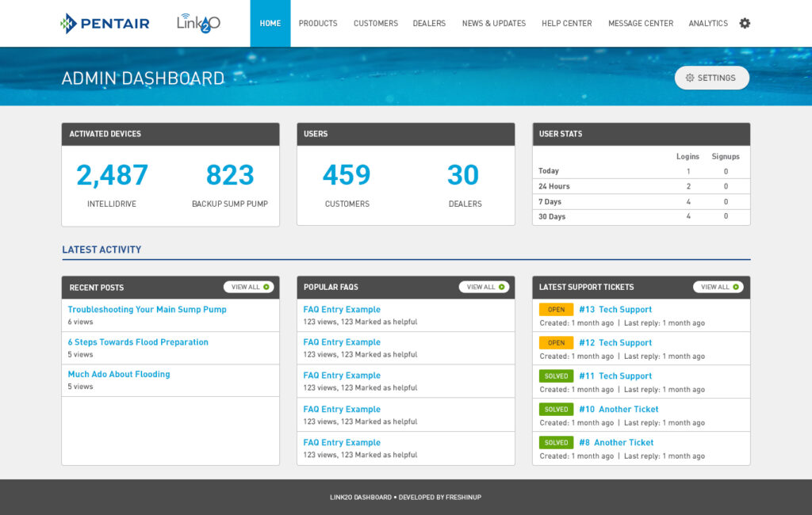
Task: Click the Pentair logo
Action: (105, 23)
